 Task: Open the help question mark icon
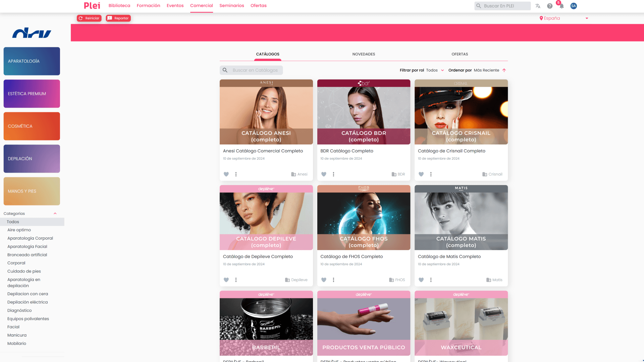click(549, 6)
